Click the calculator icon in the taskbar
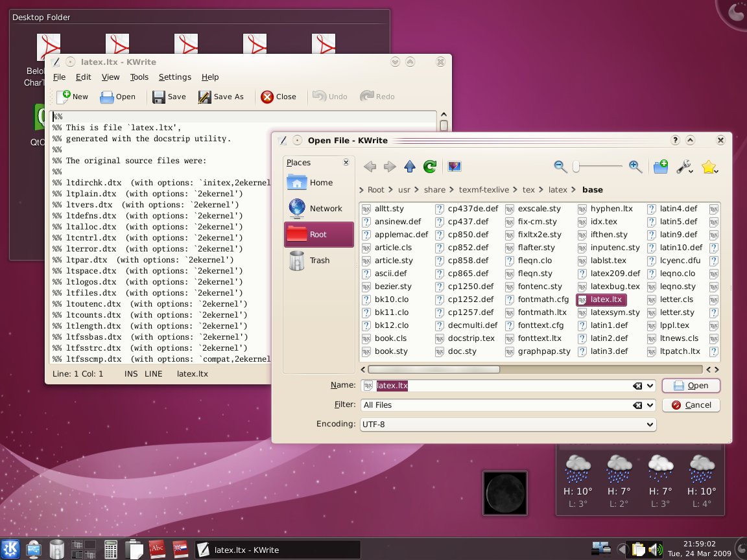 [x=110, y=550]
